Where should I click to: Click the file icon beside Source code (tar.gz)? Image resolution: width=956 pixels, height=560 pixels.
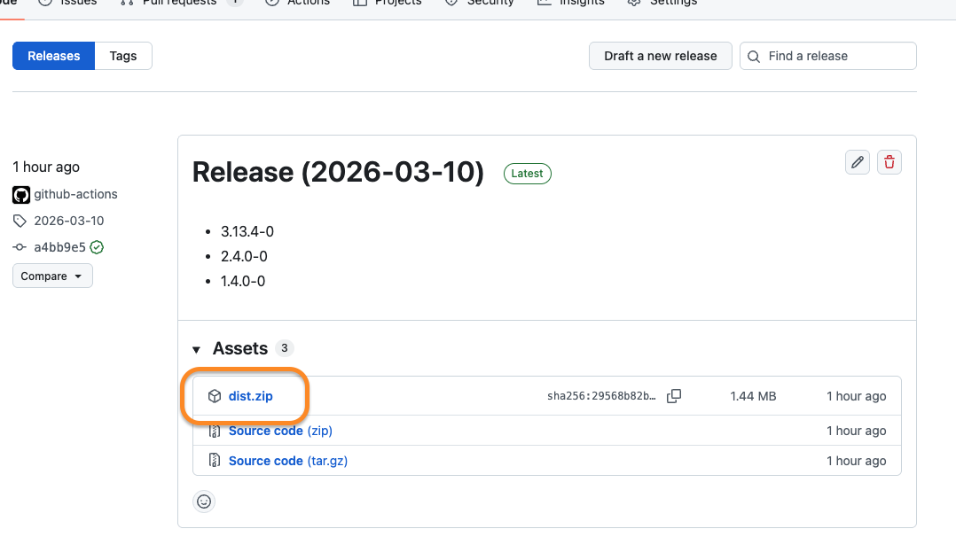click(x=214, y=461)
